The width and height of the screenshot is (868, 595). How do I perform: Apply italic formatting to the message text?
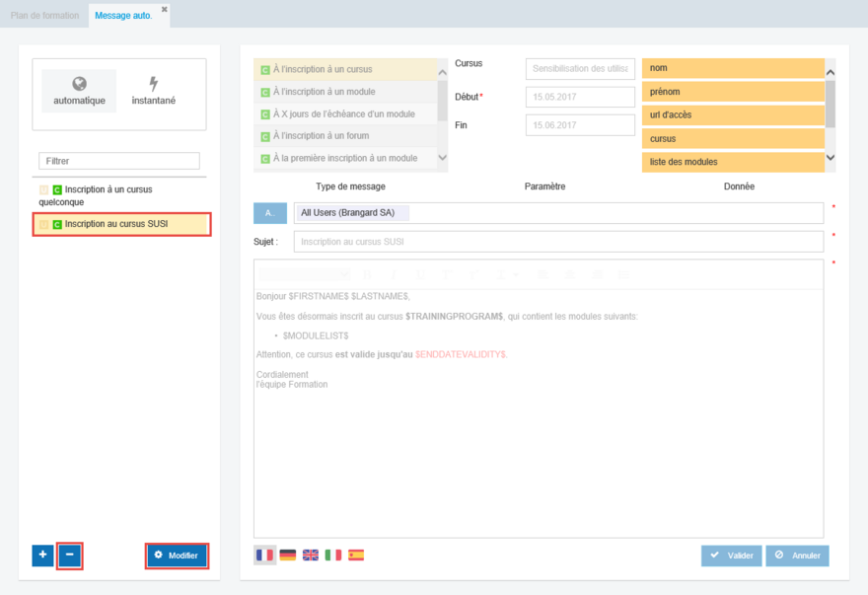(392, 274)
